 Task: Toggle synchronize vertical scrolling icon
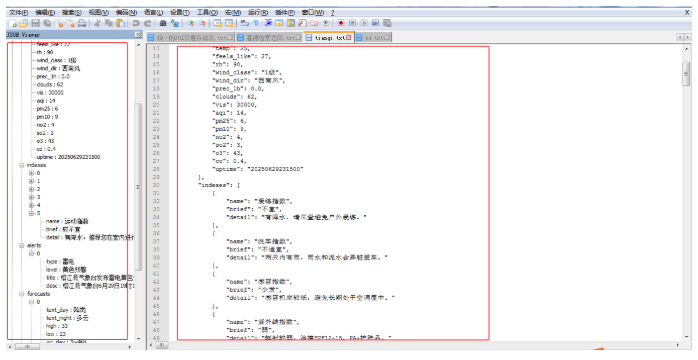pyautogui.click(x=217, y=23)
